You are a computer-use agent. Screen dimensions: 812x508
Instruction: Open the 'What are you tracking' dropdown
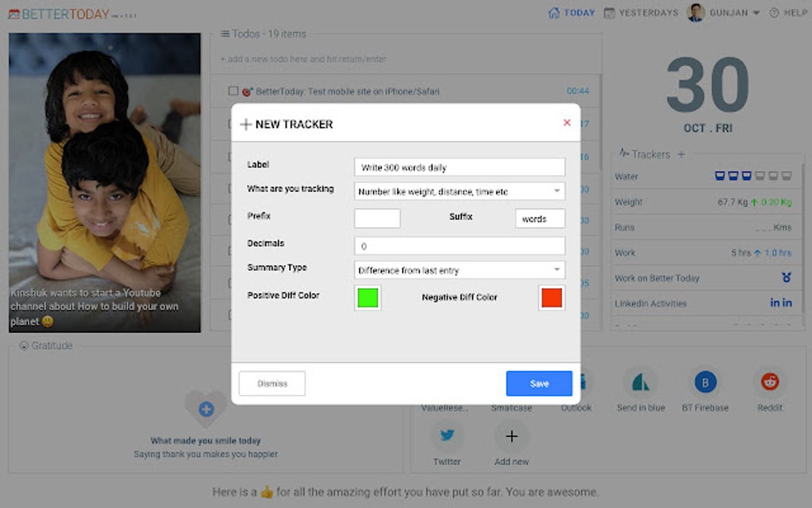[459, 192]
